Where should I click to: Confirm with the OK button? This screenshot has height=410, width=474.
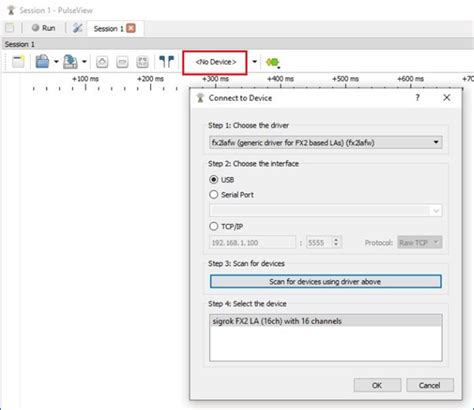coord(377,385)
